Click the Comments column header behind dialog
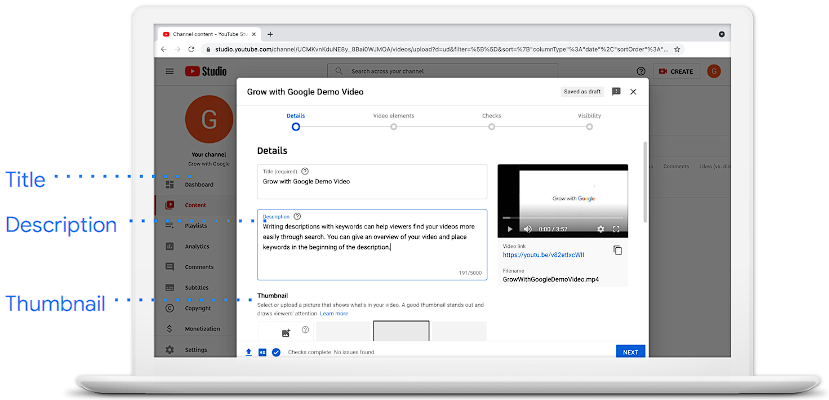 pyautogui.click(x=676, y=166)
